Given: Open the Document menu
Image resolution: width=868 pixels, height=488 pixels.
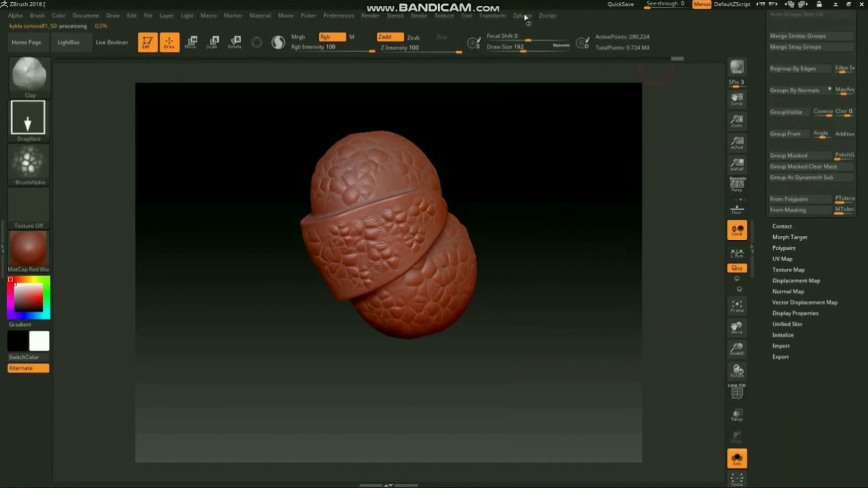Looking at the screenshot, I should pyautogui.click(x=85, y=16).
